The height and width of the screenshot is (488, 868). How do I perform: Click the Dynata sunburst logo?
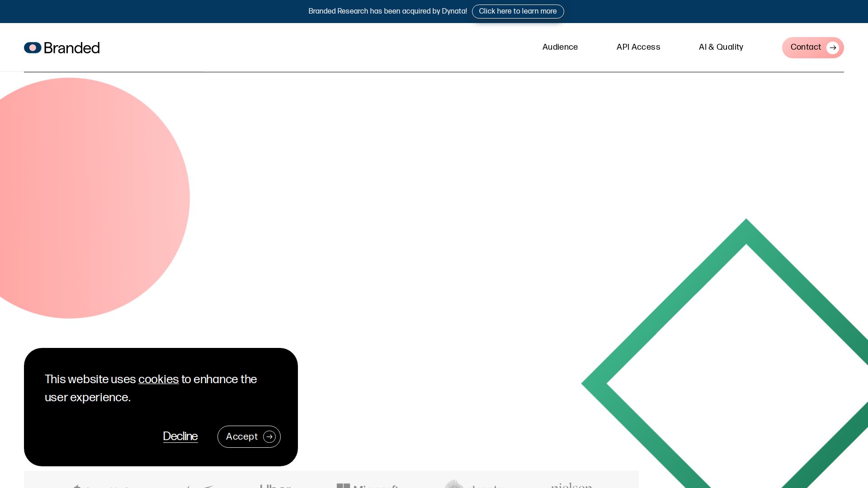[454, 484]
